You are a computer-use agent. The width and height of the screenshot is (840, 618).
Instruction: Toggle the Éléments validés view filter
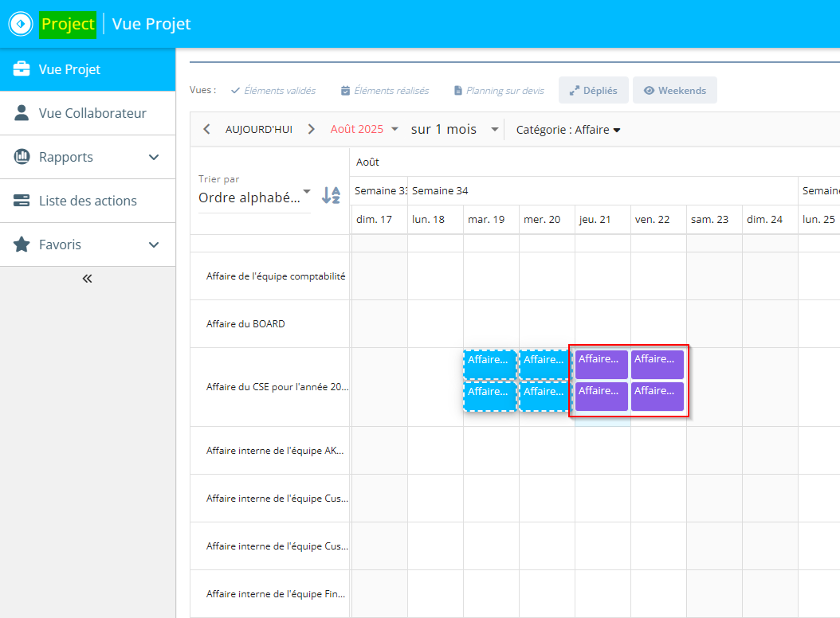273,91
